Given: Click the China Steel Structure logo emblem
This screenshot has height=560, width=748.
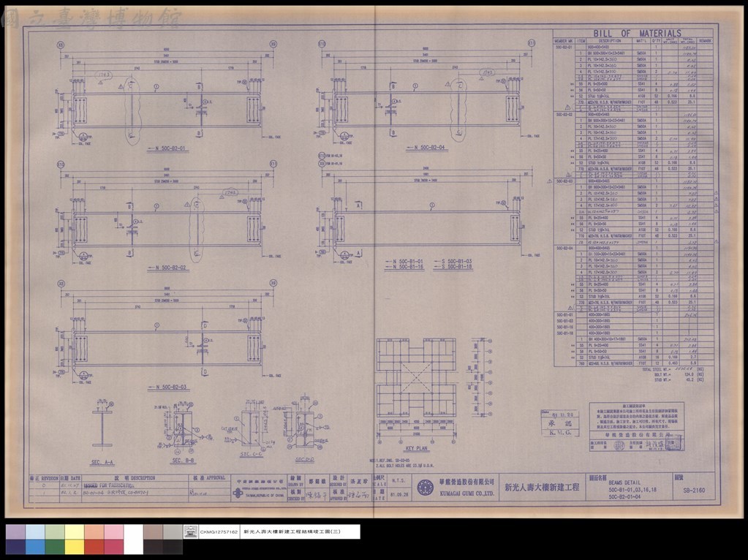Looking at the screenshot, I should 238,493.
